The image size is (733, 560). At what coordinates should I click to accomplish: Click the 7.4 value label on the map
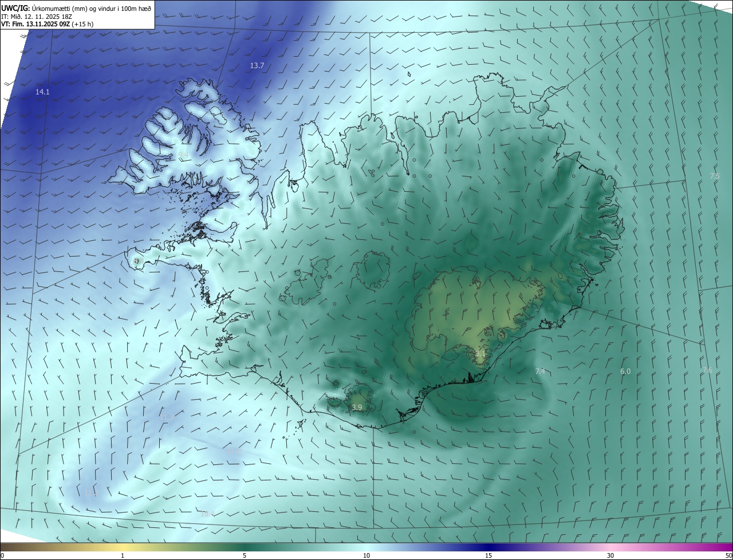coord(540,372)
